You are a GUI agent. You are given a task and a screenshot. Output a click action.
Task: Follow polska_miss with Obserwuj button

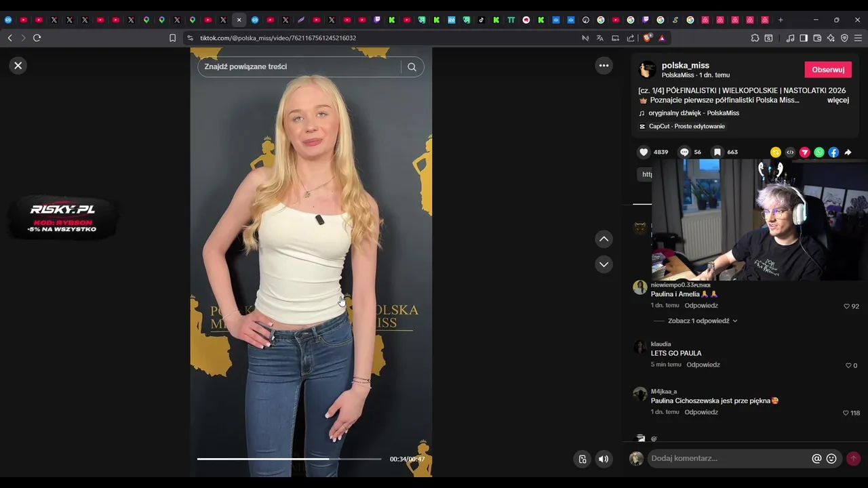point(828,70)
